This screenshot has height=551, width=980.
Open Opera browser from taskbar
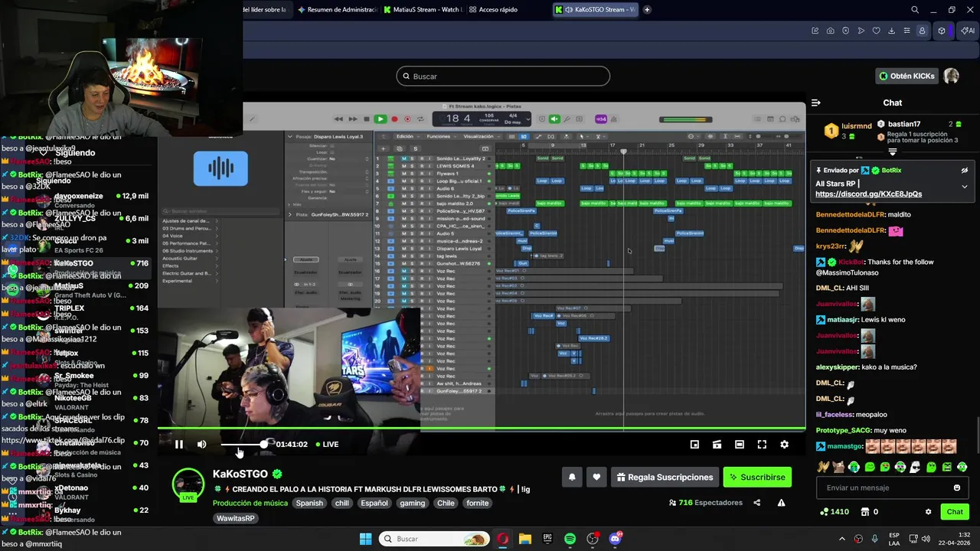pyautogui.click(x=502, y=539)
